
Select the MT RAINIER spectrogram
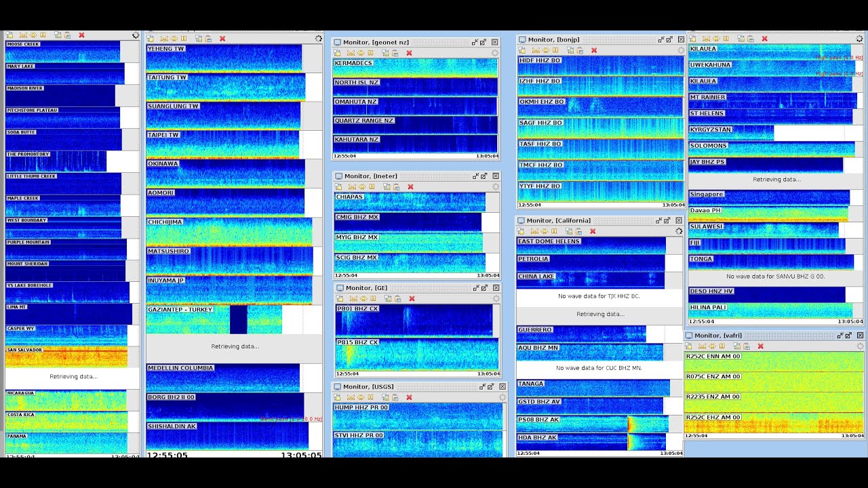pos(772,100)
